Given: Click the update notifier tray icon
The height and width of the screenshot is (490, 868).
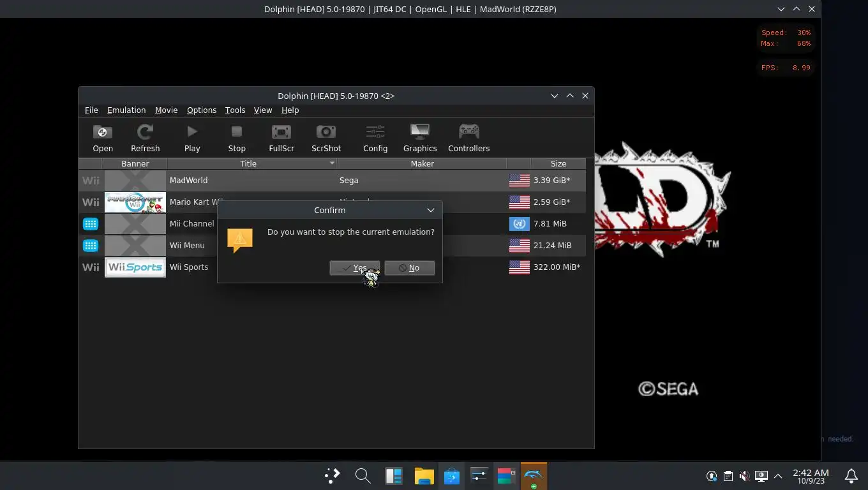Looking at the screenshot, I should pyautogui.click(x=711, y=476).
